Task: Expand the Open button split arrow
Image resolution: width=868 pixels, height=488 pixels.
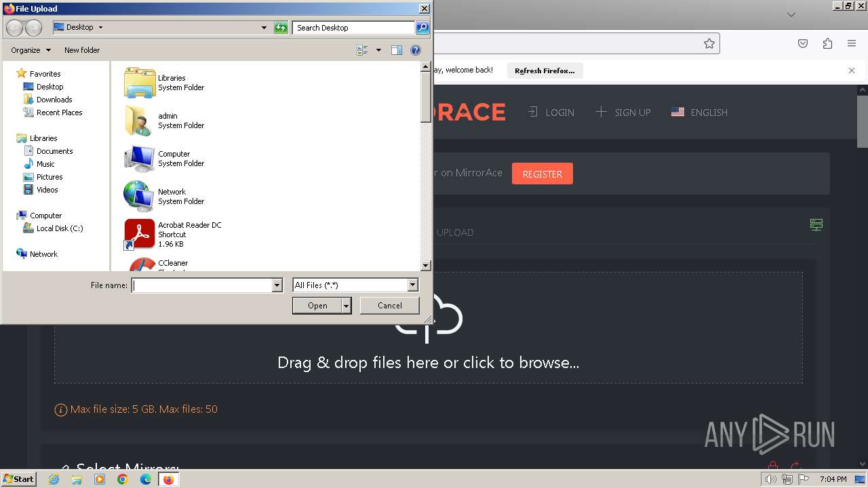Action: [x=347, y=306]
